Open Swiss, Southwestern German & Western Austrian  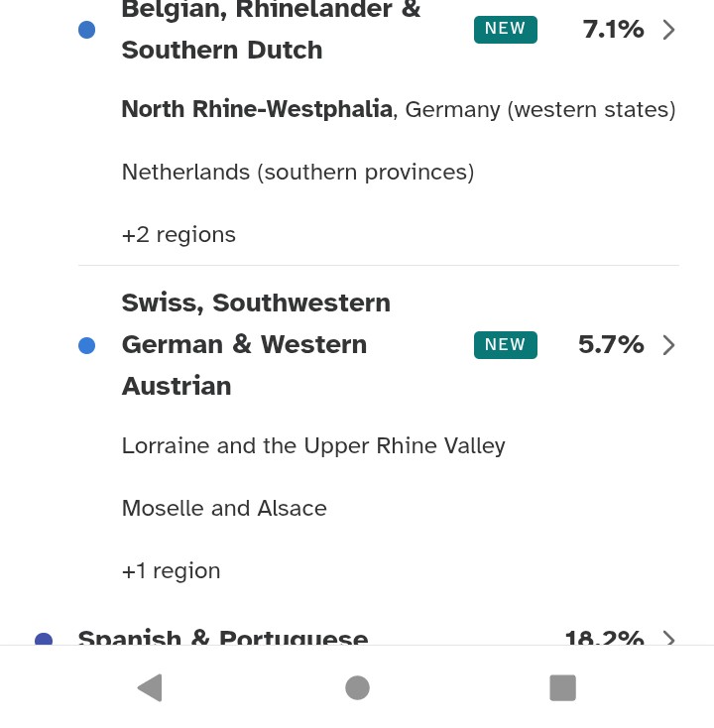(x=256, y=344)
